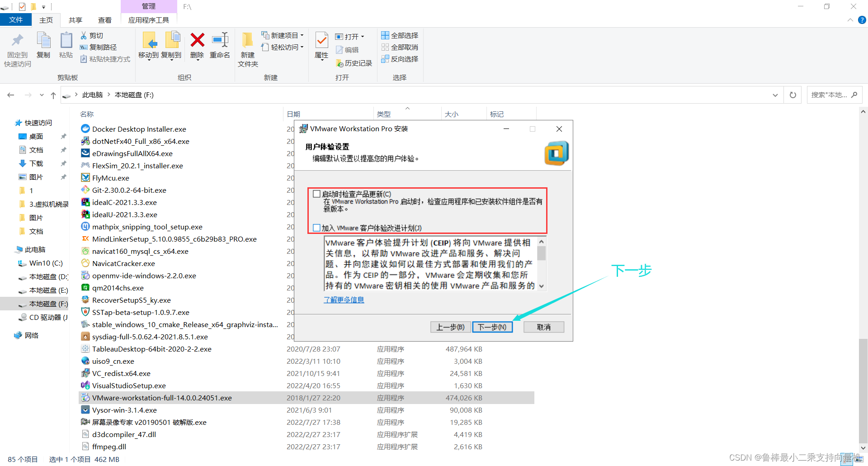Open the New item dropdown
The image size is (868, 466).
pos(283,35)
